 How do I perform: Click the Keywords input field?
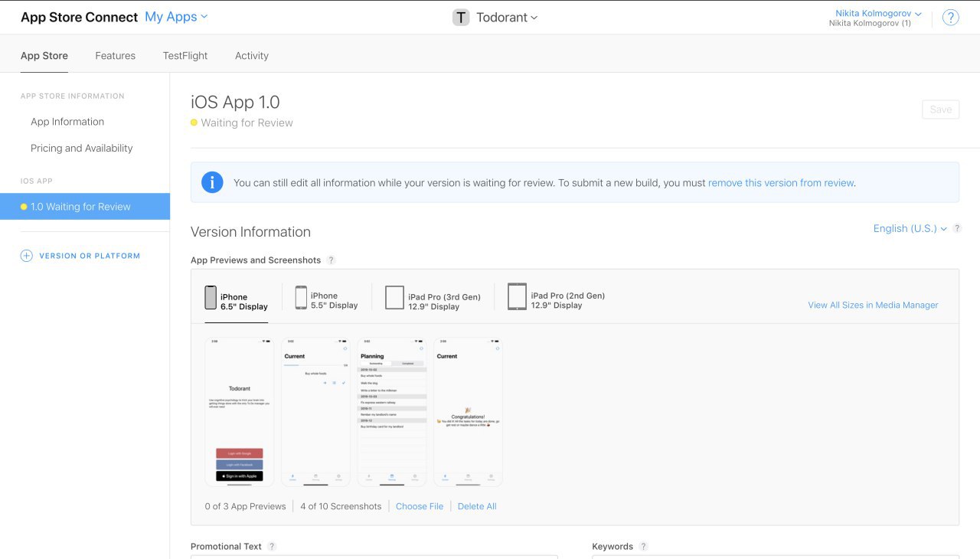click(x=776, y=557)
